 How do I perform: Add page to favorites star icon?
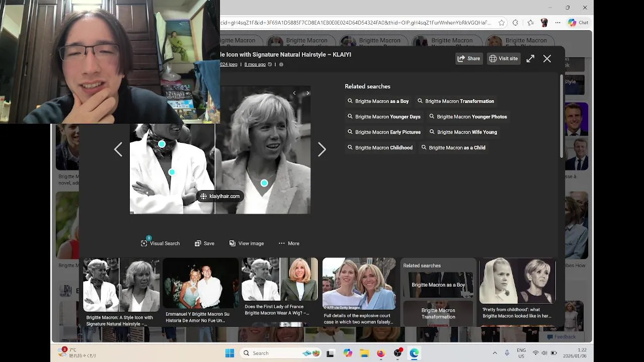(x=502, y=23)
